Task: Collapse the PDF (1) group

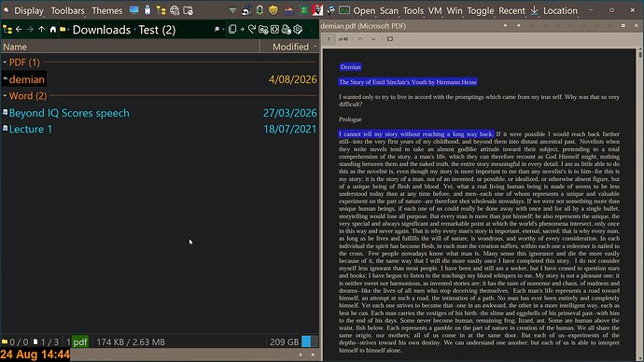Action: tap(5, 63)
